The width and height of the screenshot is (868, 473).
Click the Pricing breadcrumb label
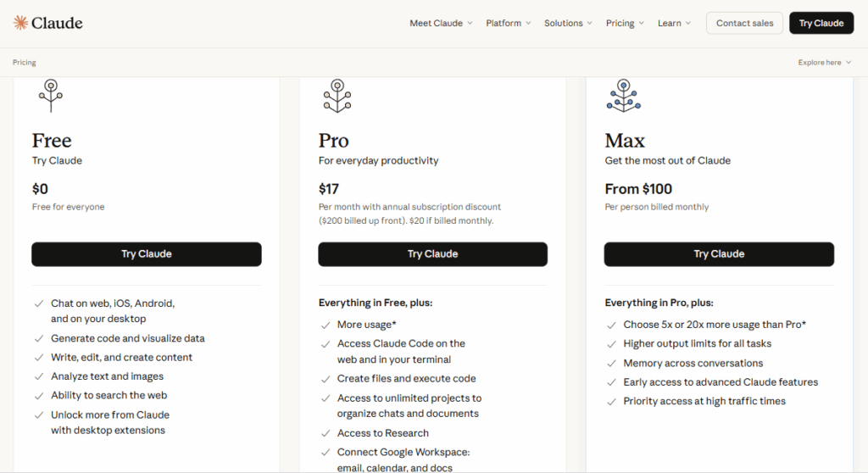tap(25, 63)
